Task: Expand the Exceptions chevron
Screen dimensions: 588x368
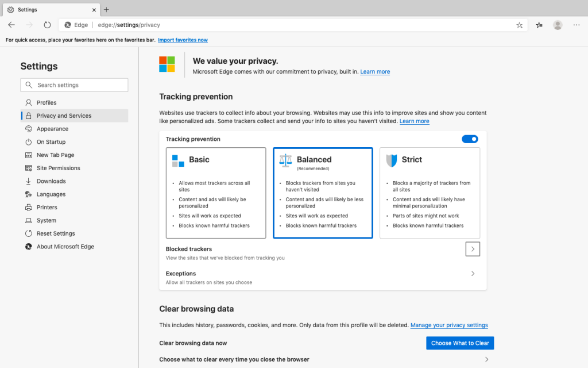Action: pos(473,274)
